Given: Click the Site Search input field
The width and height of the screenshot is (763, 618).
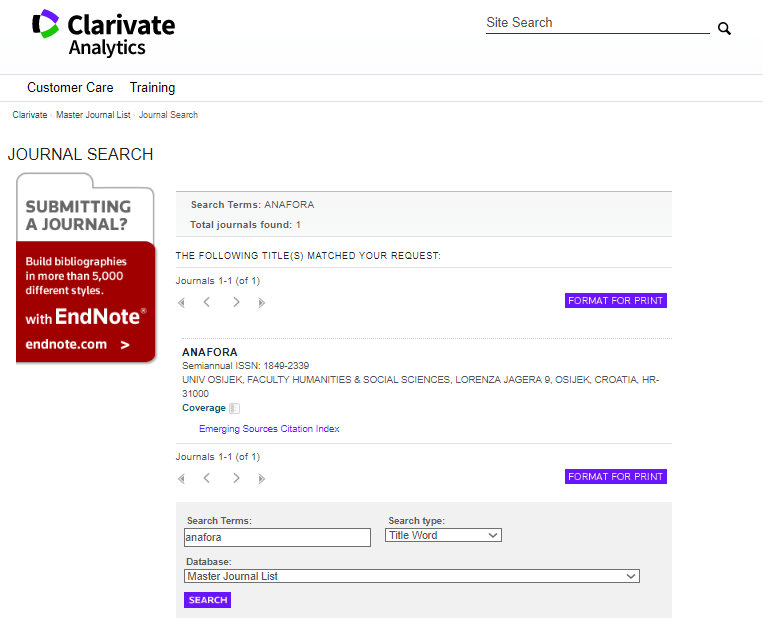Looking at the screenshot, I should tap(598, 23).
